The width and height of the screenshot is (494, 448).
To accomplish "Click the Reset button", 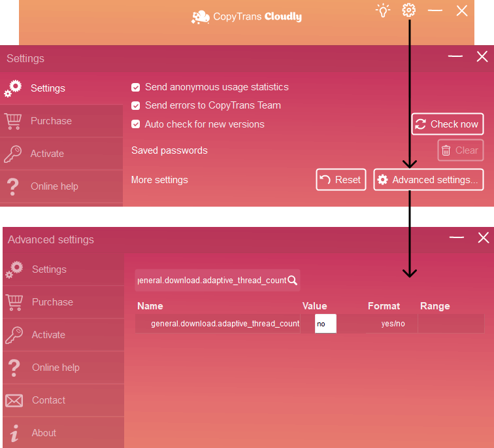I will (341, 180).
